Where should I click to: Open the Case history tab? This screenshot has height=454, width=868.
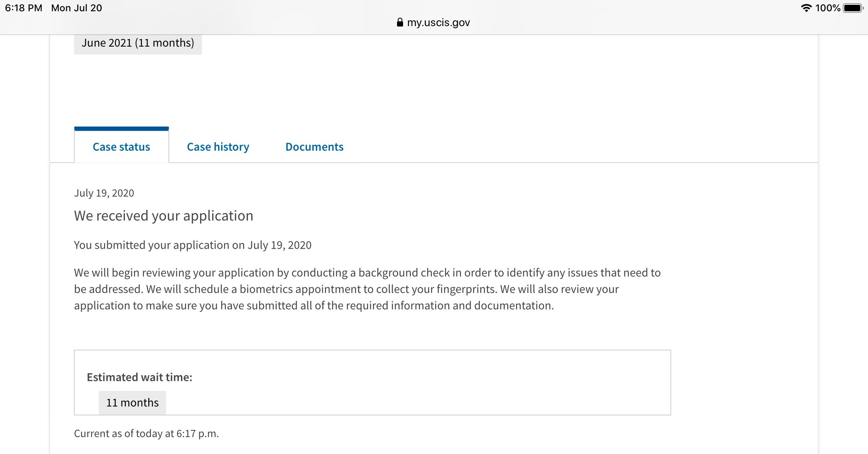218,147
